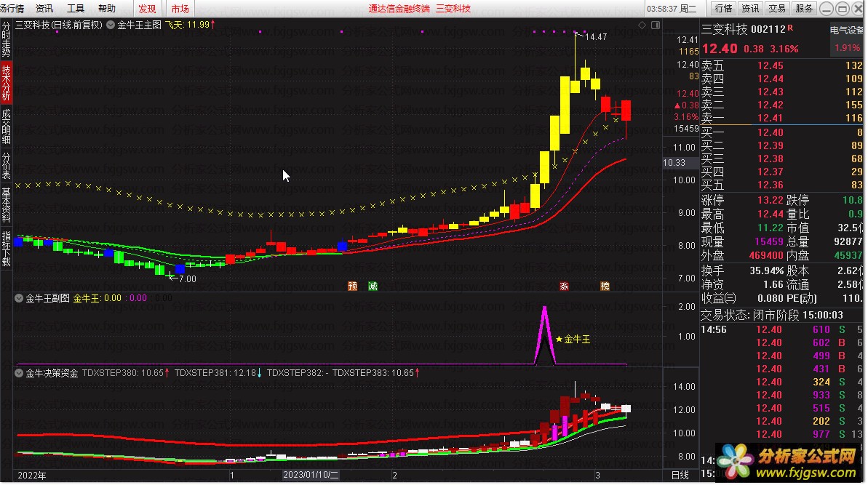Select the 成交明细 sidebar tab
The height and width of the screenshot is (485, 868).
(6, 127)
